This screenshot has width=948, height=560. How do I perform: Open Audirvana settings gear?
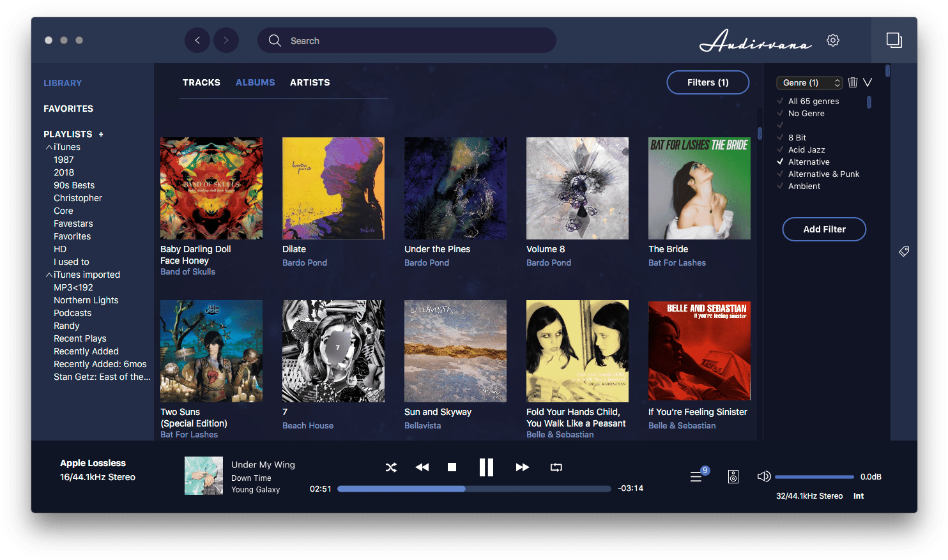coord(833,40)
